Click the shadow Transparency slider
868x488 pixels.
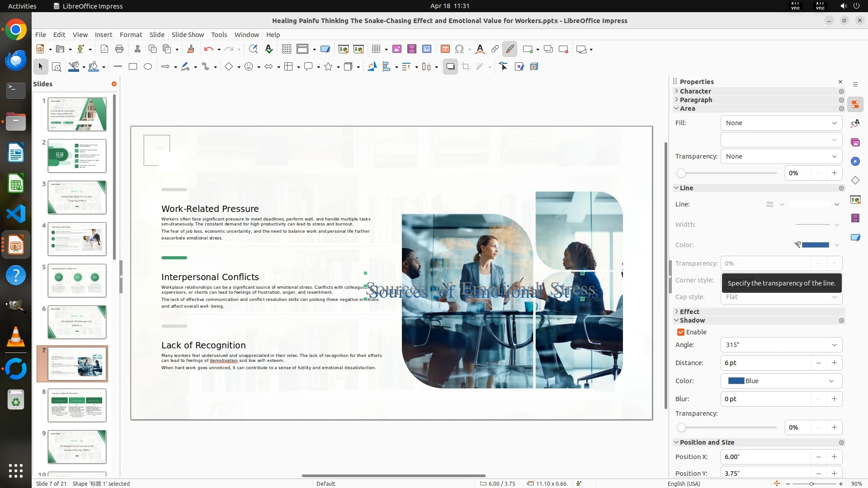(726, 427)
